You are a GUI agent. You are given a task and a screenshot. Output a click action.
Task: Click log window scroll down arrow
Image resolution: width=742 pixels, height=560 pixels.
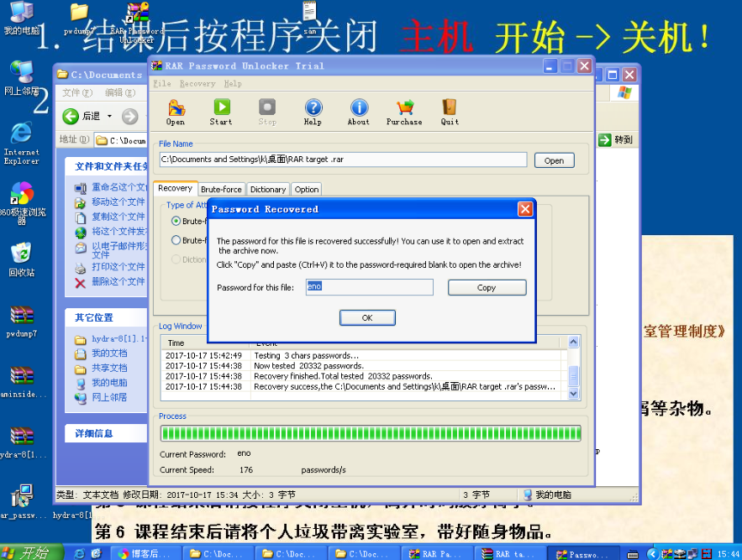(573, 394)
